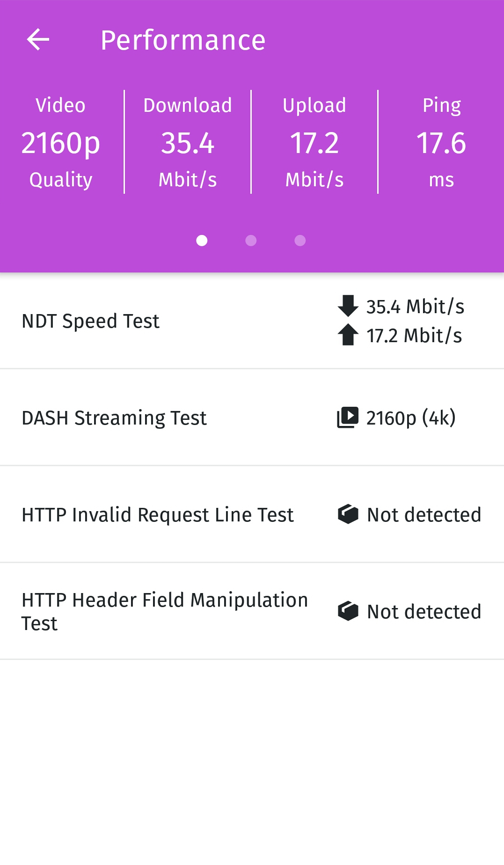Switch to the third page indicator dot
This screenshot has height=865, width=504.
300,241
